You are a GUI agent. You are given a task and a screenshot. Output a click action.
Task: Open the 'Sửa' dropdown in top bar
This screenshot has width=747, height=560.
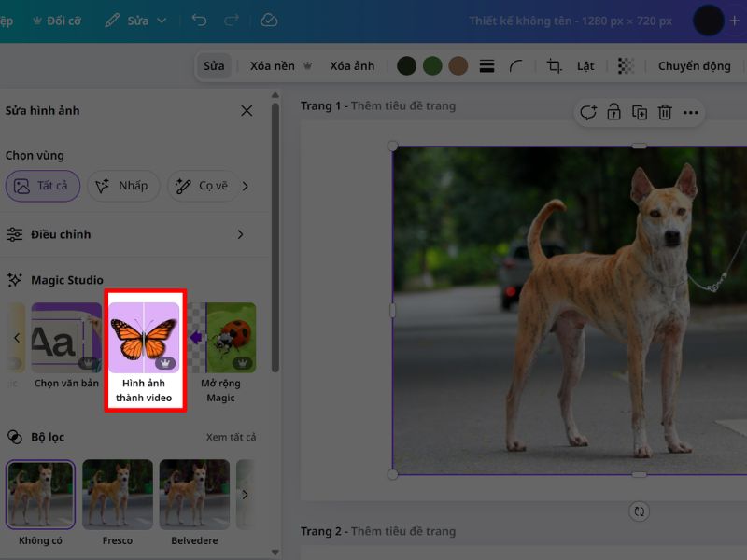(136, 21)
